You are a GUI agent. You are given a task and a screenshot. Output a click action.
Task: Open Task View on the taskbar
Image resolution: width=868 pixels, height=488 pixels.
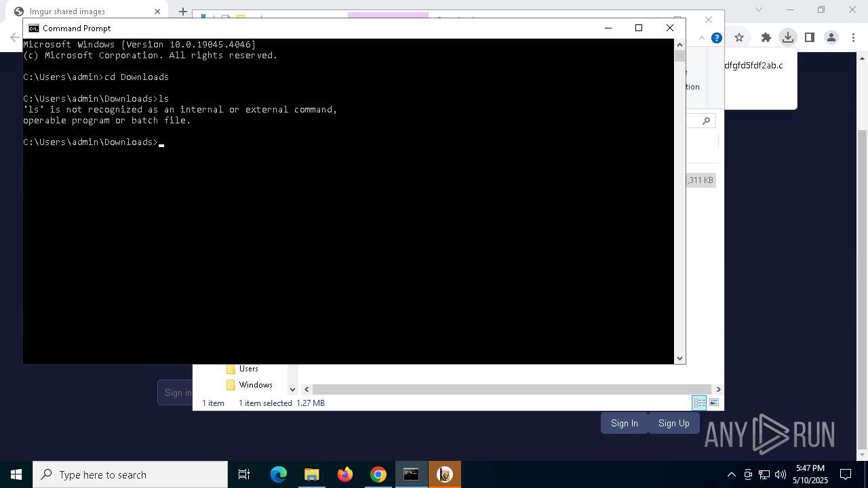coord(244,474)
